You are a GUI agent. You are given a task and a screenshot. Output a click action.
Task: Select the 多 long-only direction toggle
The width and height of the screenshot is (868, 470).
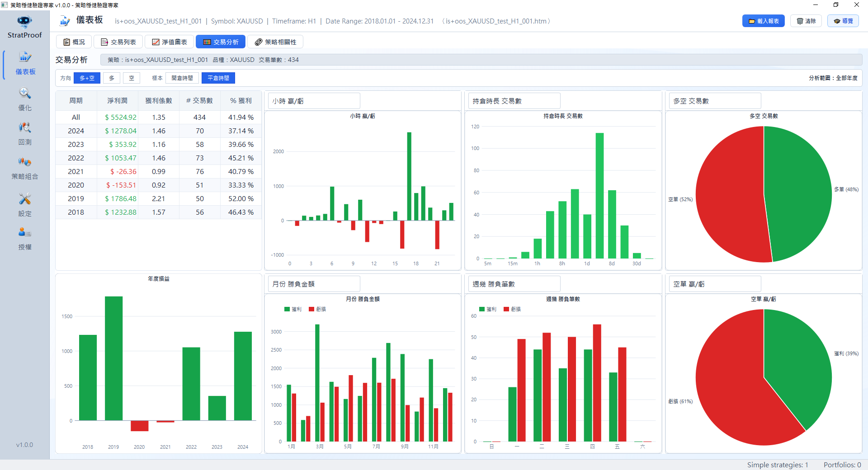(x=112, y=78)
